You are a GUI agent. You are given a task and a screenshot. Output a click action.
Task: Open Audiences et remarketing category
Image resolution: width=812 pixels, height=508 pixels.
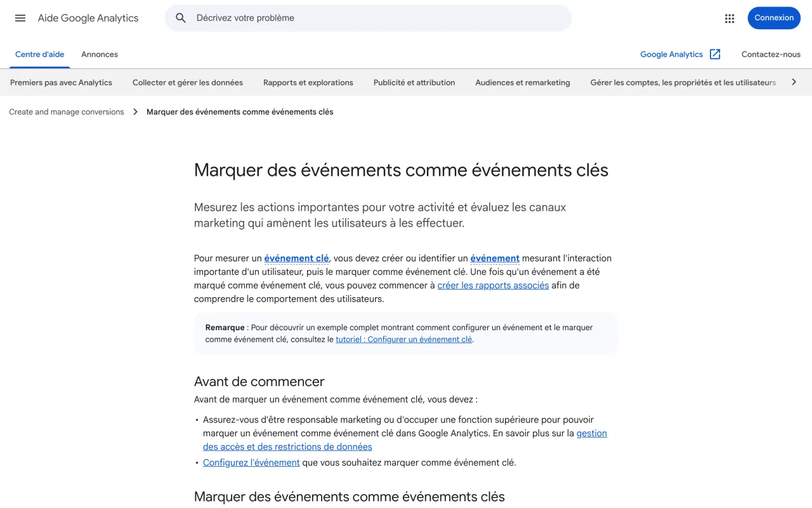click(523, 83)
